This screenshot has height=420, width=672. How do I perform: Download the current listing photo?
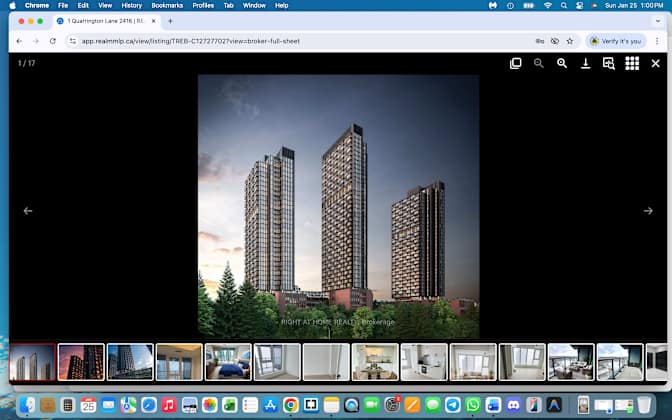(585, 63)
